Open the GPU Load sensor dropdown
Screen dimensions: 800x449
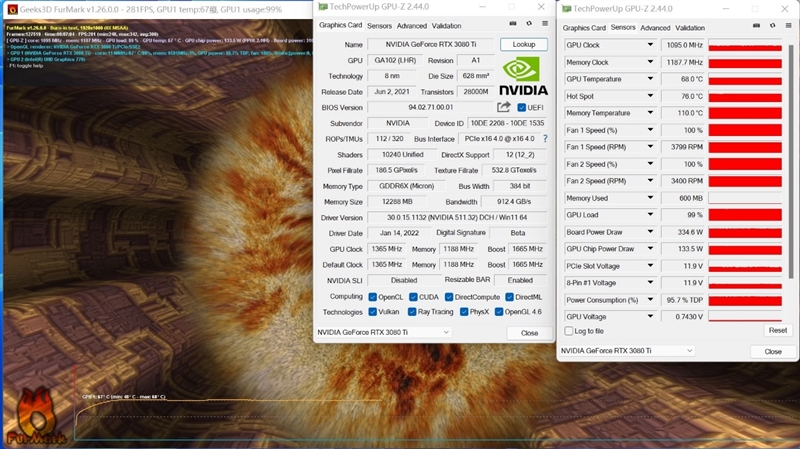click(650, 215)
